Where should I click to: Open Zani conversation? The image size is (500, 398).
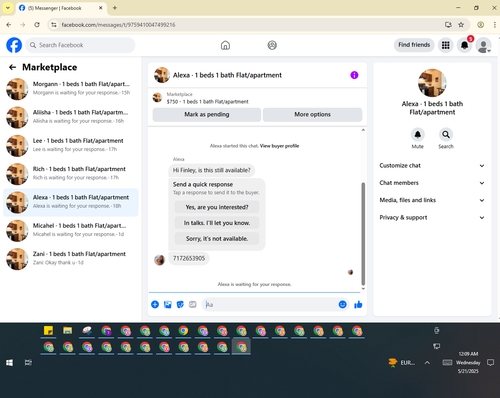tap(71, 259)
